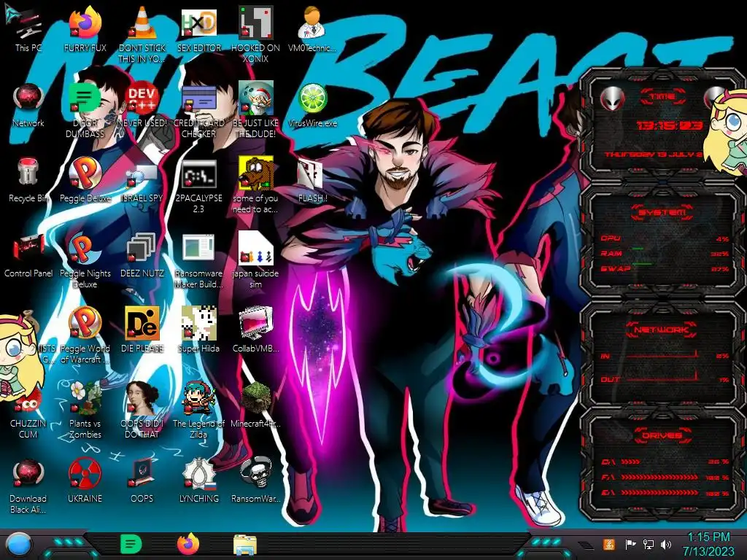Open the Recycle Bin
Viewport: 747px width, 560px height.
[x=28, y=180]
